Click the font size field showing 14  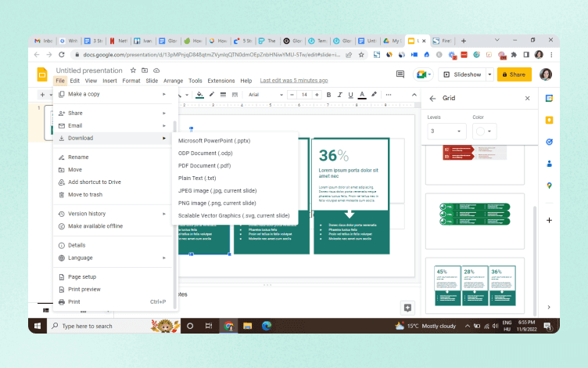(x=304, y=95)
